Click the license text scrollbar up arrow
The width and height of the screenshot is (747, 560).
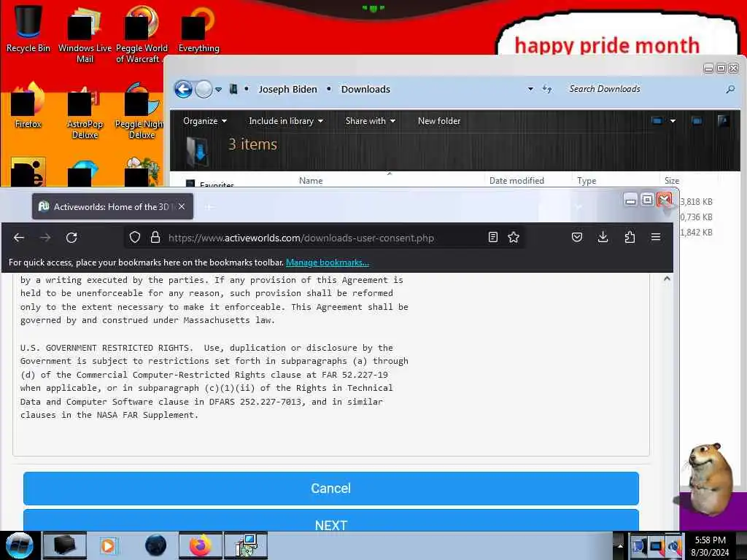point(667,279)
